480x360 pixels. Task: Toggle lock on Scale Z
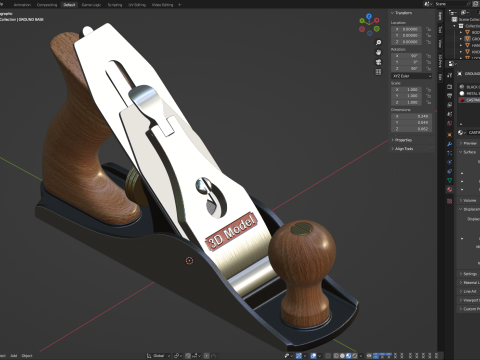coord(428,102)
